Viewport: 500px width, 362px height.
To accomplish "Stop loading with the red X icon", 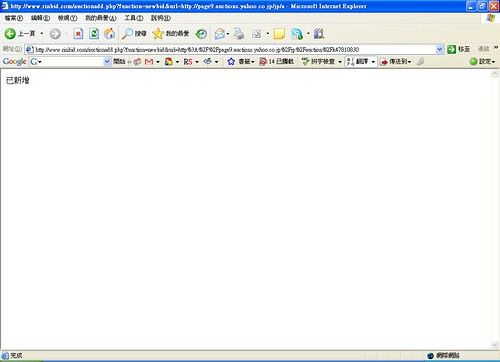I will tap(78, 34).
